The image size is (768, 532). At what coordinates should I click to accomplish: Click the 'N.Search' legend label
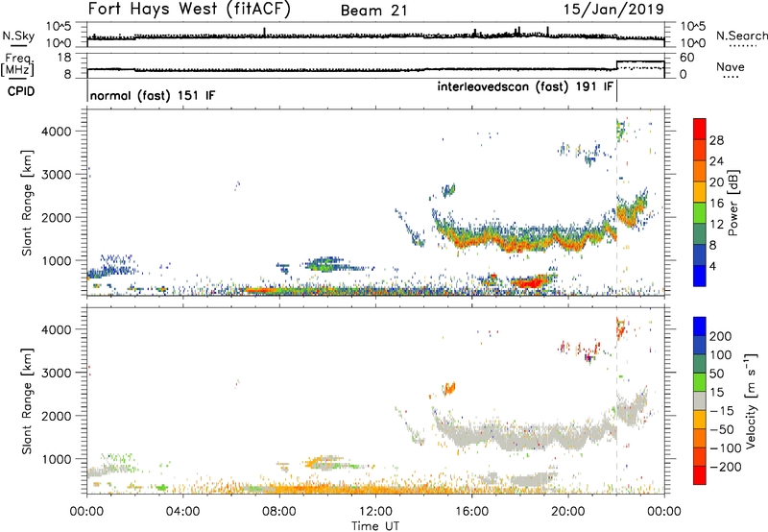(741, 36)
